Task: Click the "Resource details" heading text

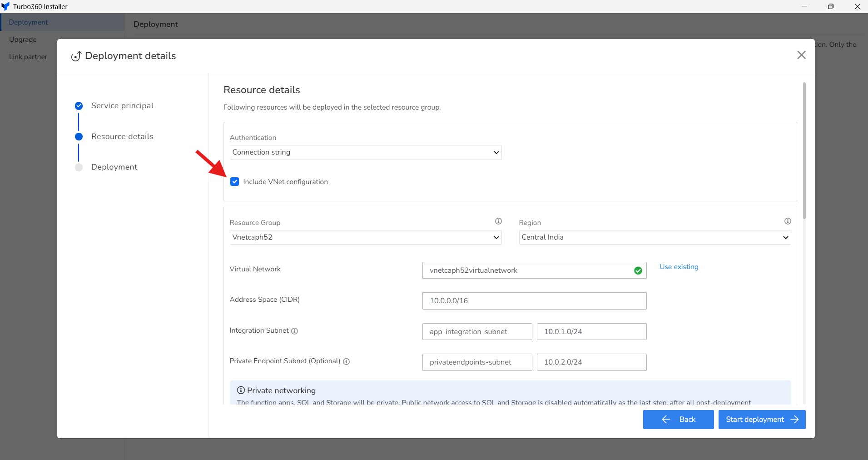Action: (x=262, y=90)
